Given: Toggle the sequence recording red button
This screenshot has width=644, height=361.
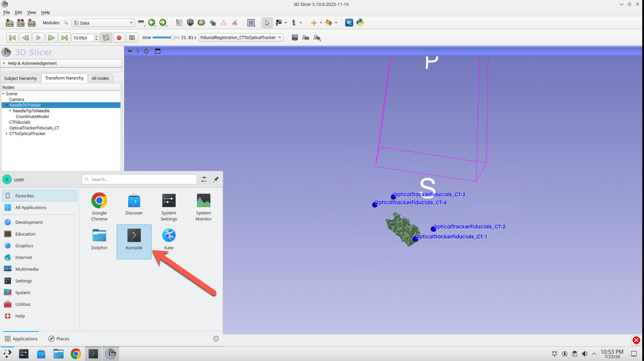Looking at the screenshot, I should [x=119, y=37].
